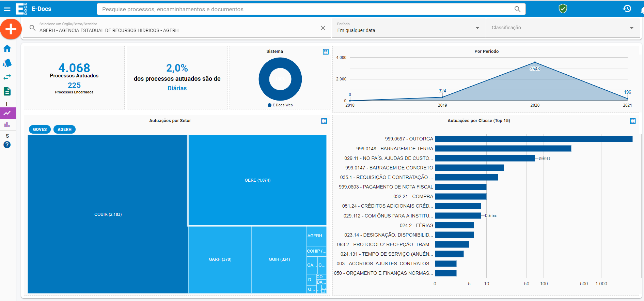Expand the Período dropdown
Viewport: 644px width, 301px height.
click(x=477, y=28)
